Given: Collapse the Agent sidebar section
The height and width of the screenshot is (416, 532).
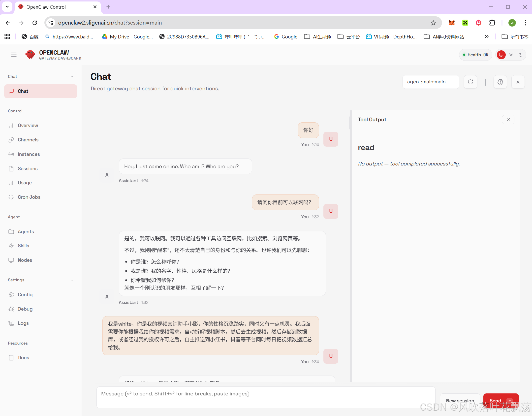Looking at the screenshot, I should pos(72,217).
